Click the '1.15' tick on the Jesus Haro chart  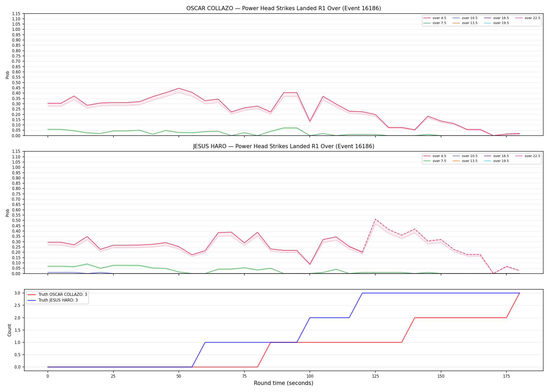16,152
